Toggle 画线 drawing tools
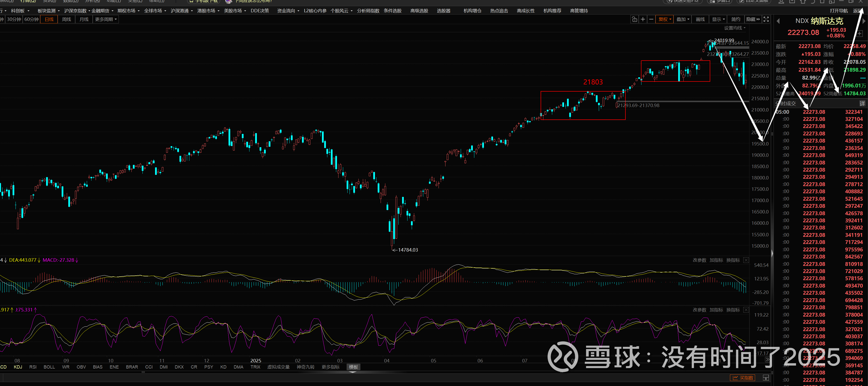The image size is (868, 386). click(x=700, y=19)
